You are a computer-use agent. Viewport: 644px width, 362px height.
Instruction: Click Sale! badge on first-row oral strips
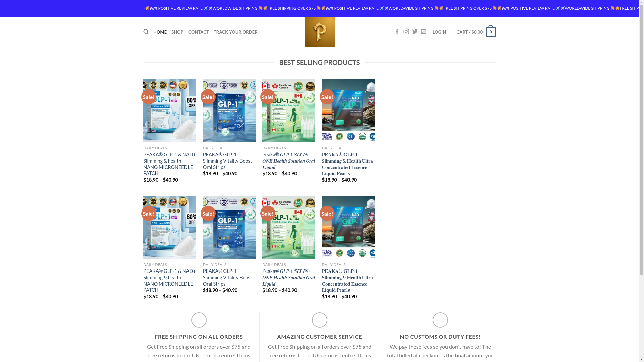coord(208,97)
